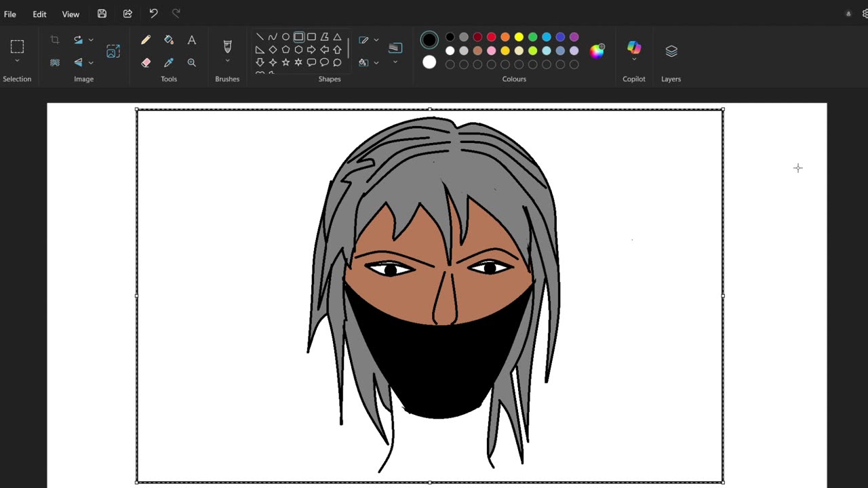Viewport: 868px width, 488px height.
Task: Open the View menu
Action: pyautogui.click(x=71, y=14)
